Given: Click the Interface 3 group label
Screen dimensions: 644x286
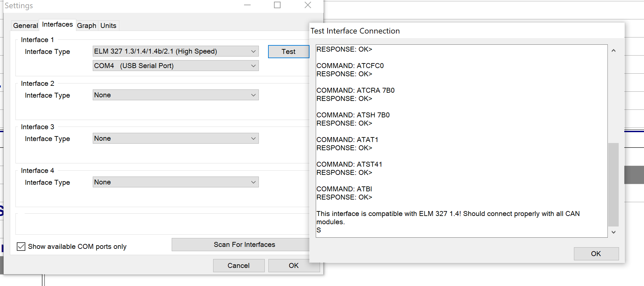Looking at the screenshot, I should click(x=37, y=127).
